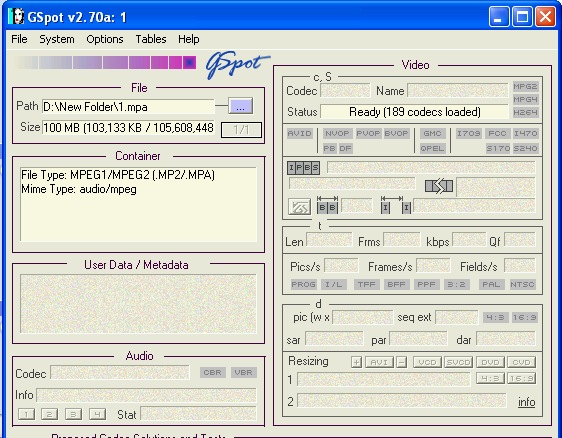Click the H264 indicator
This screenshot has width=562, height=438.
[525, 112]
